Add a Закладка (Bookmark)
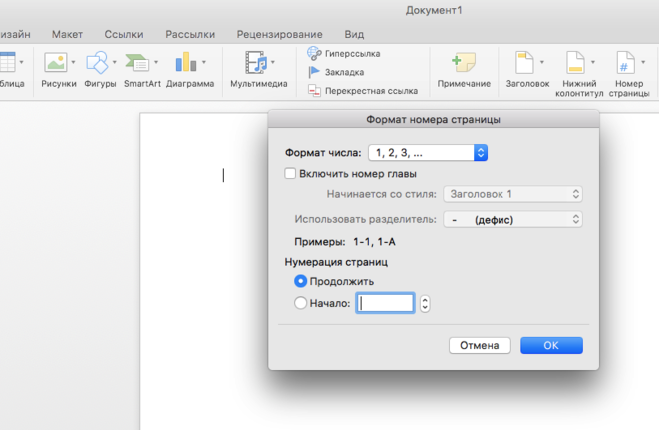 314,72
